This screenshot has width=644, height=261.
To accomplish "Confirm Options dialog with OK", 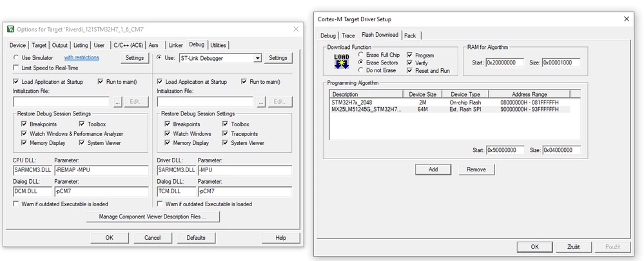I will point(109,238).
